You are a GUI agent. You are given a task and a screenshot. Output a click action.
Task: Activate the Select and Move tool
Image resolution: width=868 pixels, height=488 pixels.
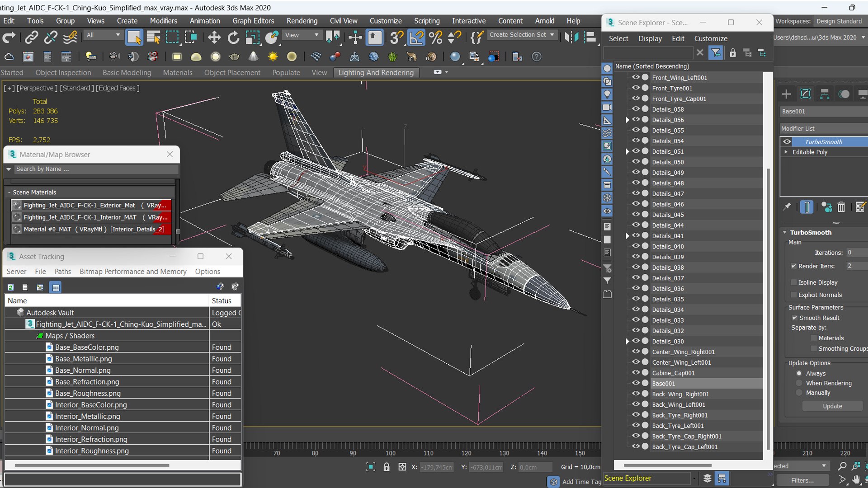click(214, 38)
